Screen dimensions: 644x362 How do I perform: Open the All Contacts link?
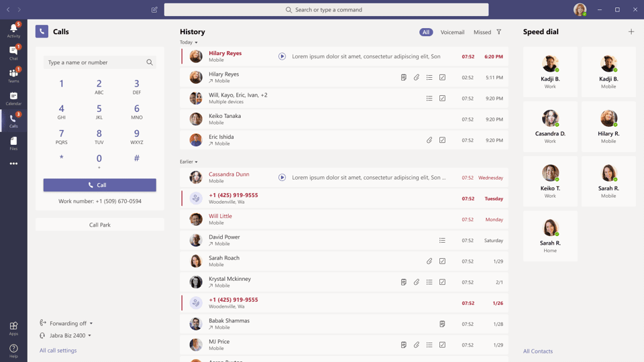pyautogui.click(x=537, y=351)
